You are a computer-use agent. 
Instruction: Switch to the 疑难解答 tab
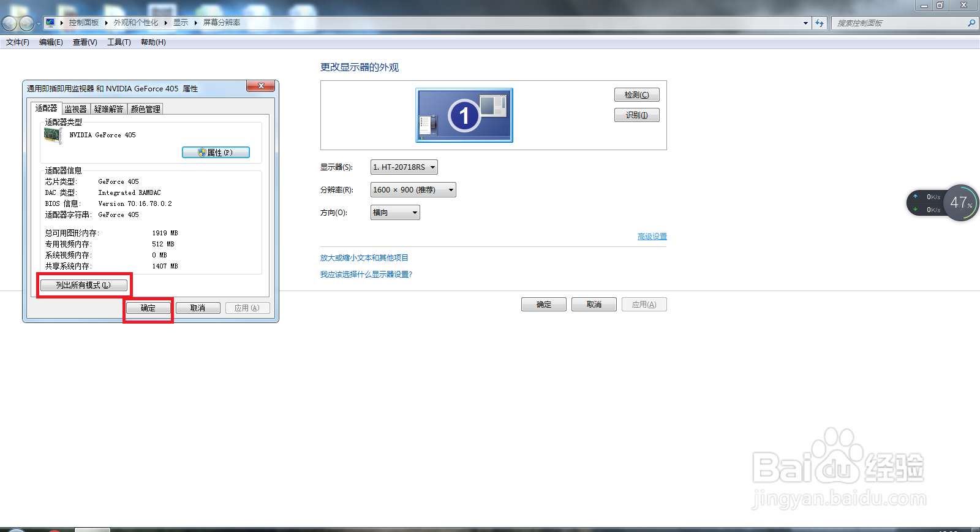(x=109, y=109)
